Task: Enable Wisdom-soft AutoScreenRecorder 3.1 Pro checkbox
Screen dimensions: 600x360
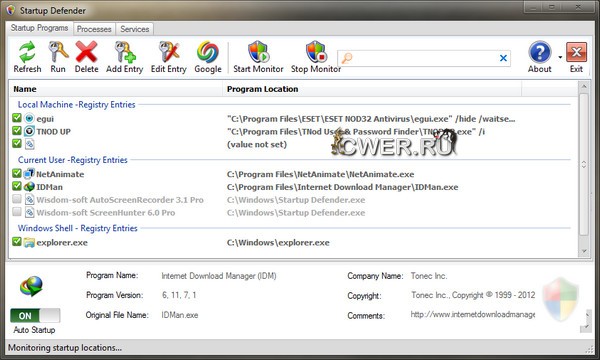Action: tap(16, 199)
